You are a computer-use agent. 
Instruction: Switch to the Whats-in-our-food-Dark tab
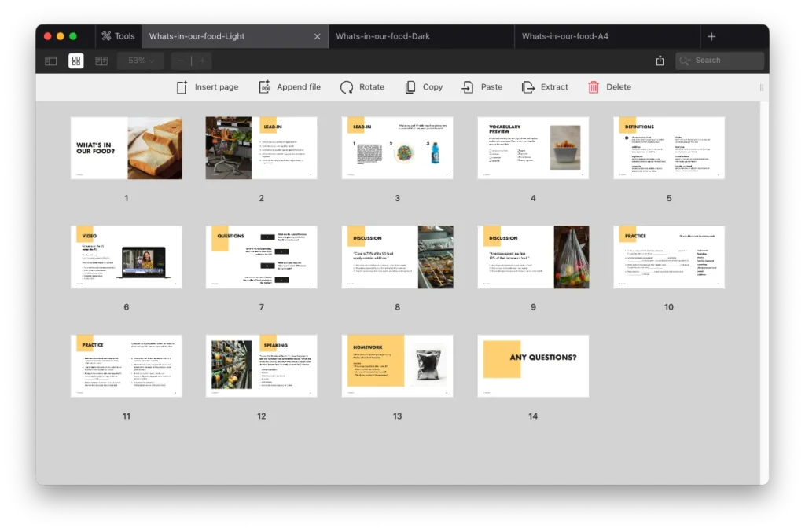(x=383, y=36)
